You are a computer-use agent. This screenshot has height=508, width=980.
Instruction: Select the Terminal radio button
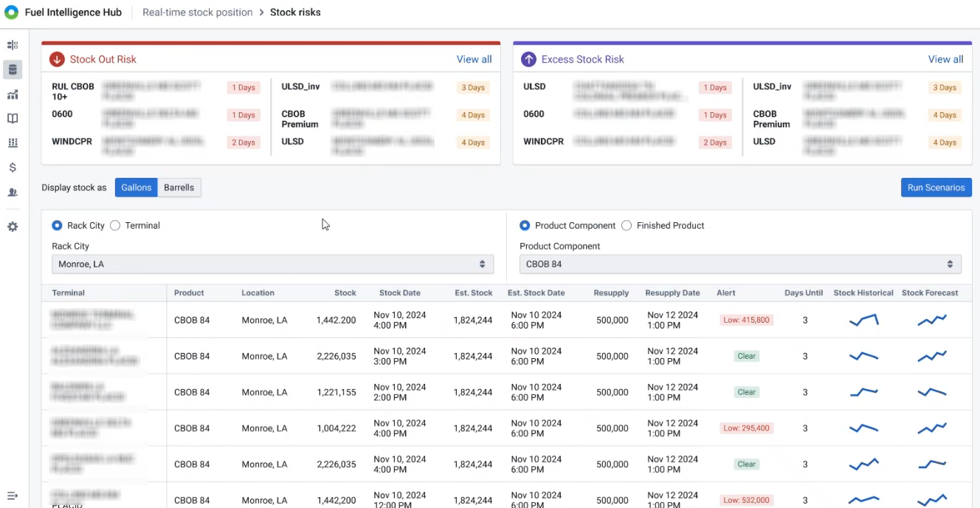[115, 226]
